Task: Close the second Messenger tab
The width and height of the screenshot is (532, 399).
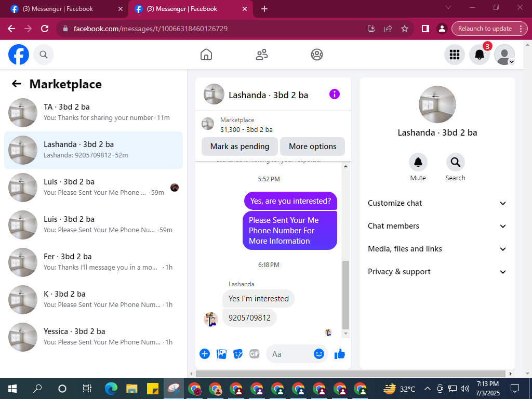Action: tap(245, 9)
